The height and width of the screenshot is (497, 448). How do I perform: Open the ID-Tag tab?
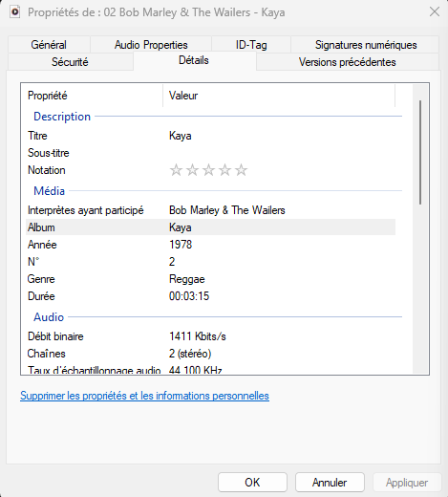pos(251,45)
